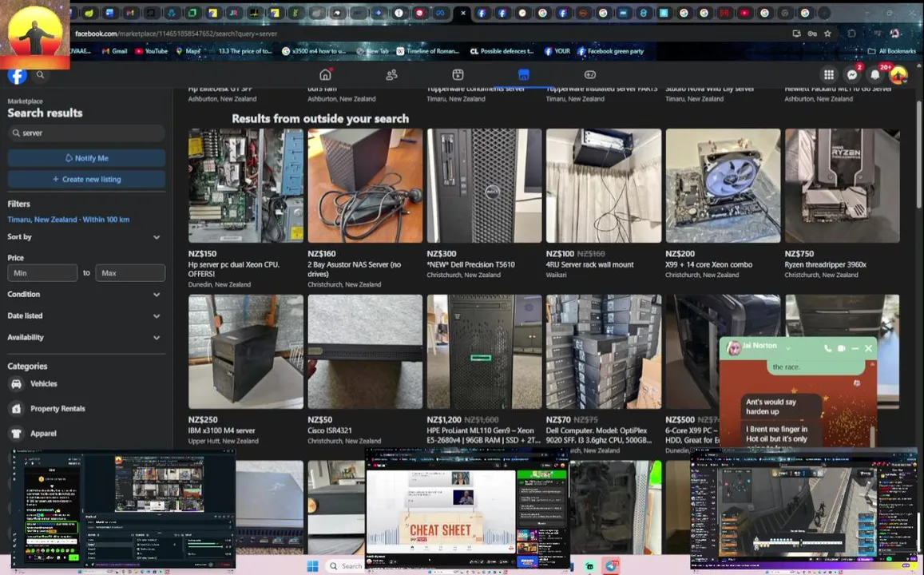Open the Possible defences bookmark

502,51
